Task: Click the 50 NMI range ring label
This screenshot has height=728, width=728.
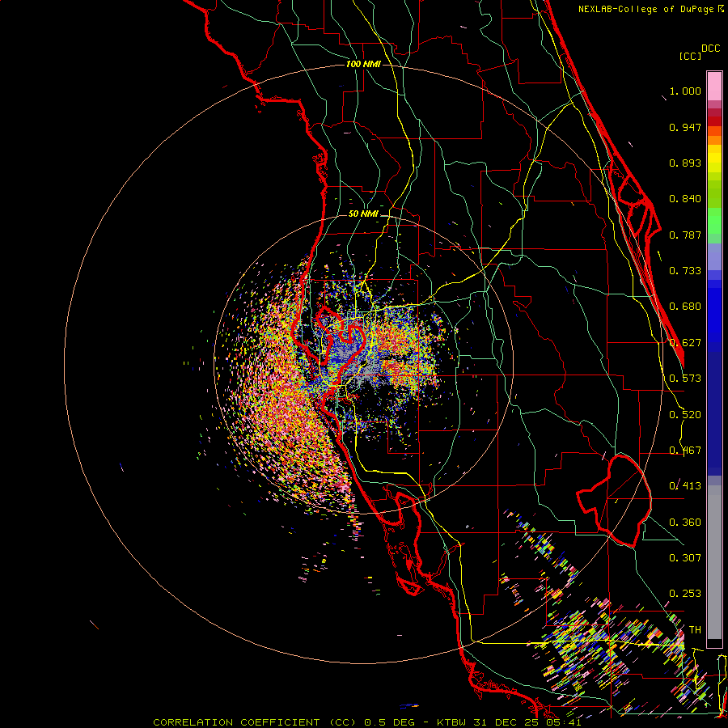Action: [x=363, y=214]
